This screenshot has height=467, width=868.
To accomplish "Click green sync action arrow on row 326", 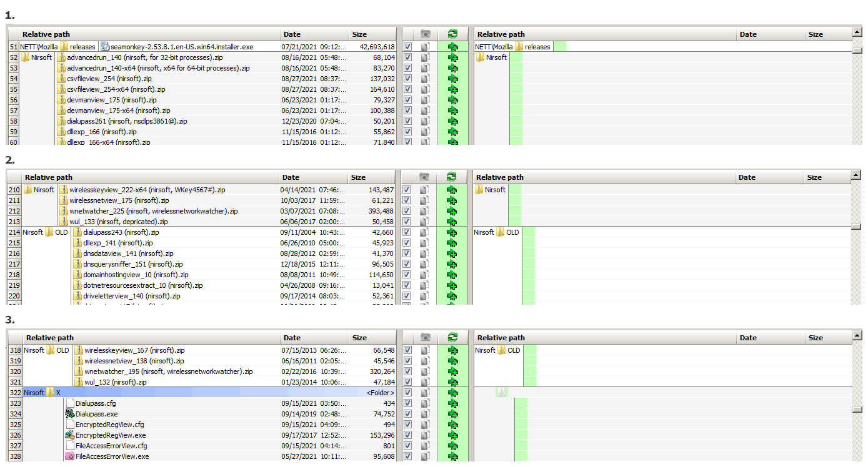I will 453,435.
